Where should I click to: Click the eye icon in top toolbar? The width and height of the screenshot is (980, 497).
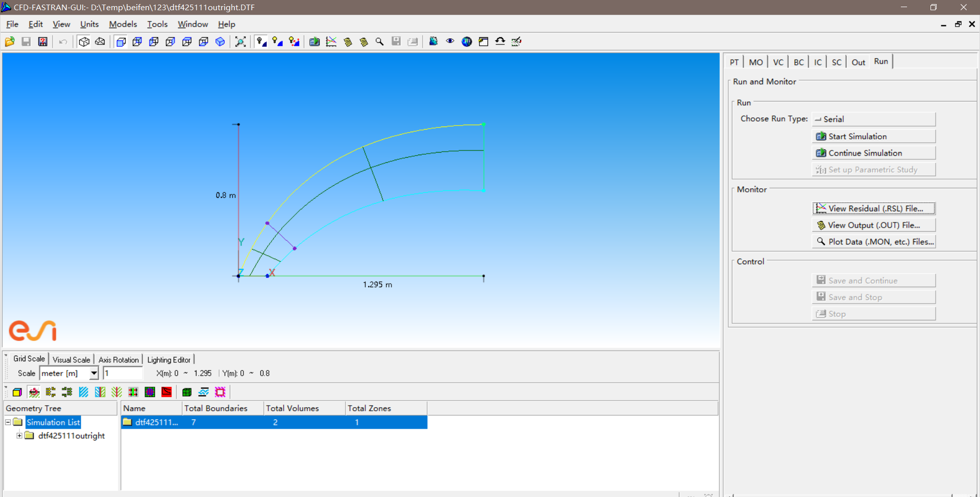(x=450, y=41)
